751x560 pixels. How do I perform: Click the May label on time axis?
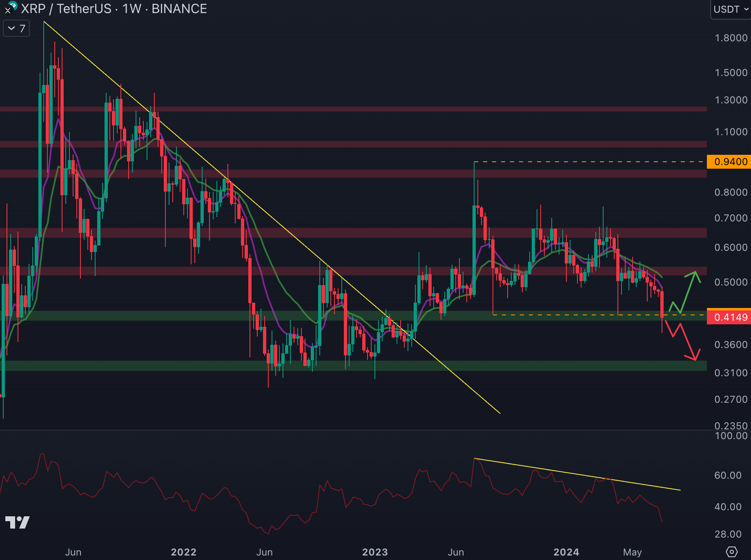(632, 552)
